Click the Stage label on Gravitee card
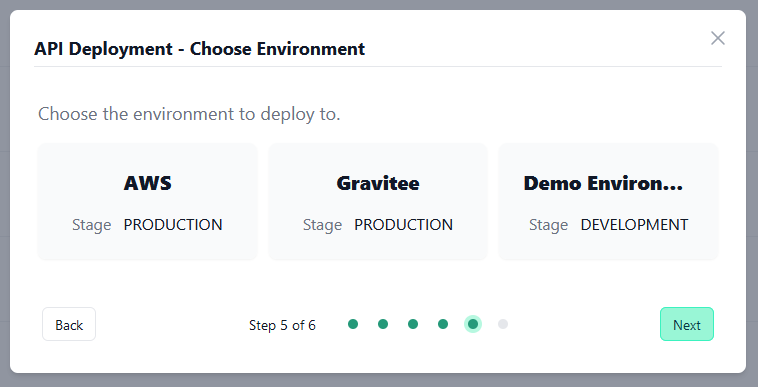The width and height of the screenshot is (758, 387). (322, 225)
